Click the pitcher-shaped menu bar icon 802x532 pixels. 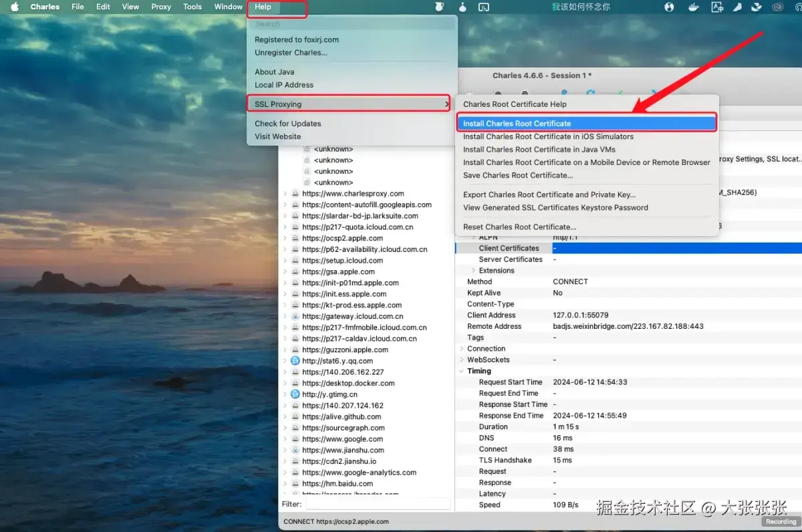tap(440, 7)
